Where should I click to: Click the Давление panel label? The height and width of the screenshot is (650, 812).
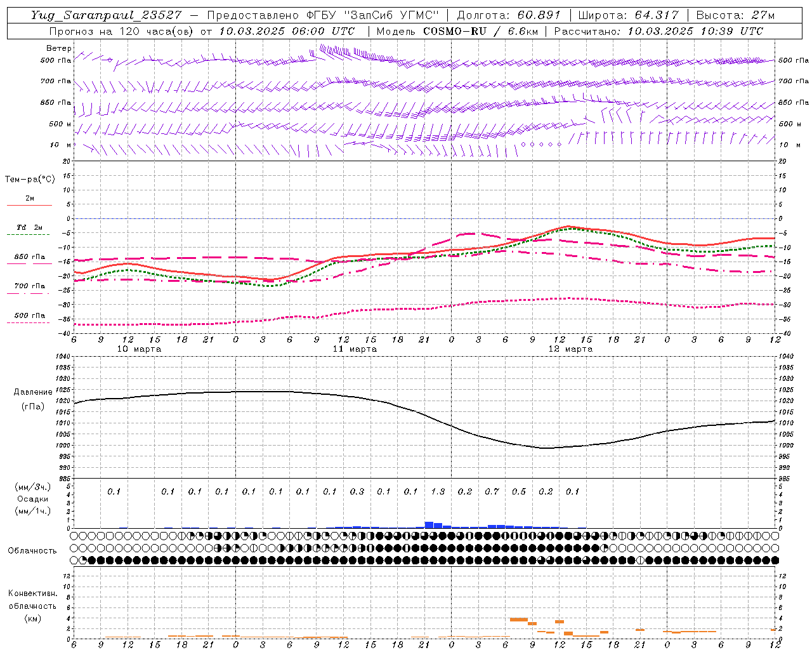pos(33,392)
